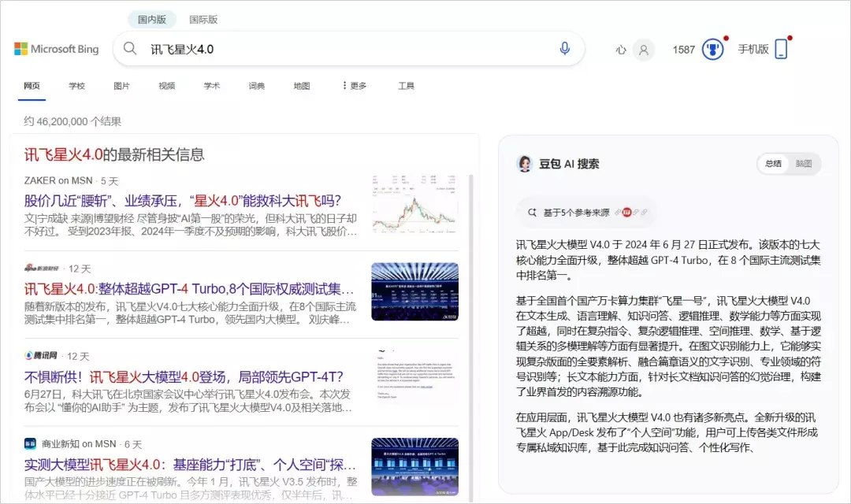Expand the 更多 search categories menu
Screen dimensions: 851x504
(x=354, y=86)
